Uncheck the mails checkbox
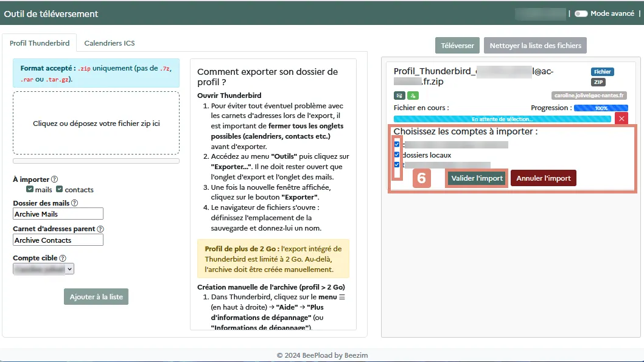644x362 pixels. coord(30,189)
